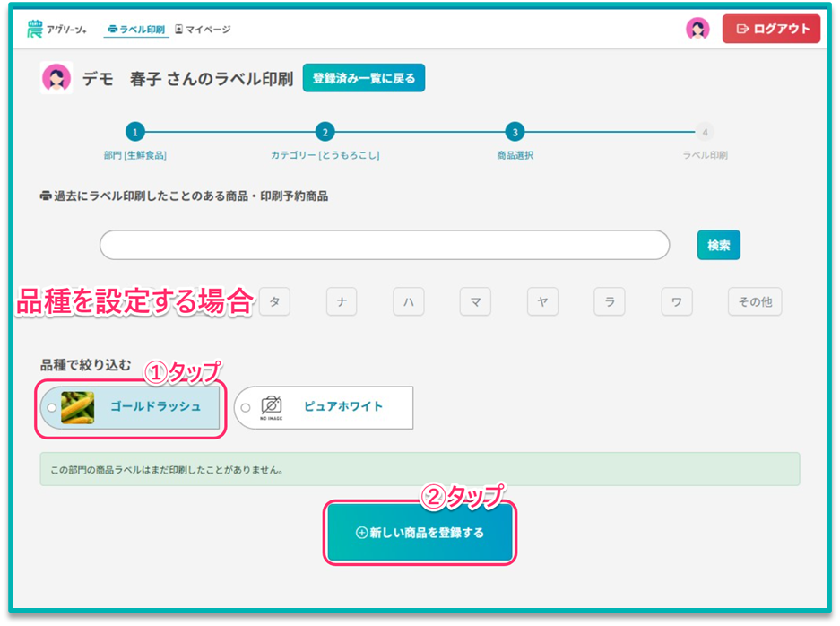840x626 pixels.
Task: Click the no-image icon for ピュアホワイト
Action: click(271, 407)
